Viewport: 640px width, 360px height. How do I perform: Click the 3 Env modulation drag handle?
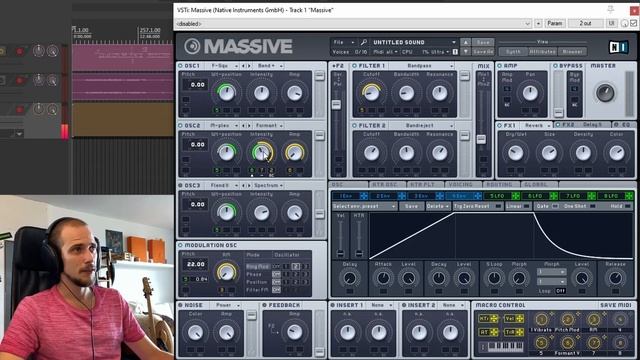(440, 196)
